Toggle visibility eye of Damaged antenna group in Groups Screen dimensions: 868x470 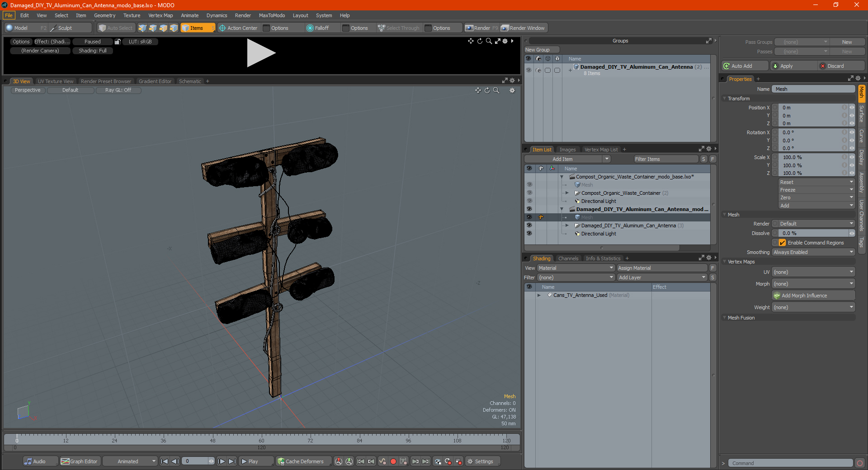528,70
